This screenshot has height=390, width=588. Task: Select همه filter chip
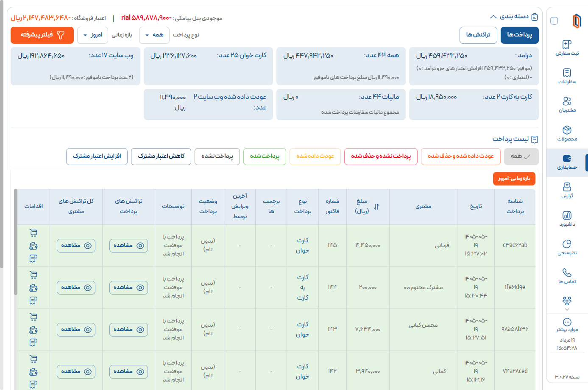tap(521, 157)
